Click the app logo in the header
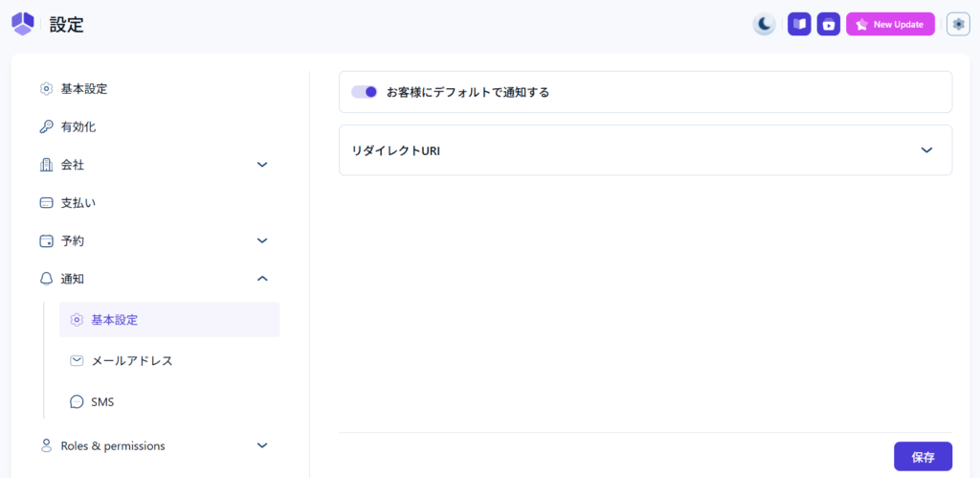This screenshot has height=478, width=980. click(22, 24)
